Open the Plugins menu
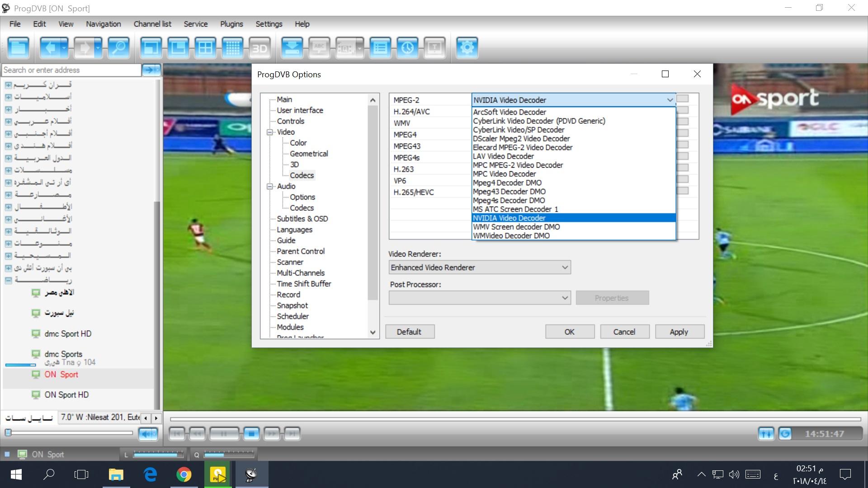Screen dimensions: 868x488 tap(231, 24)
